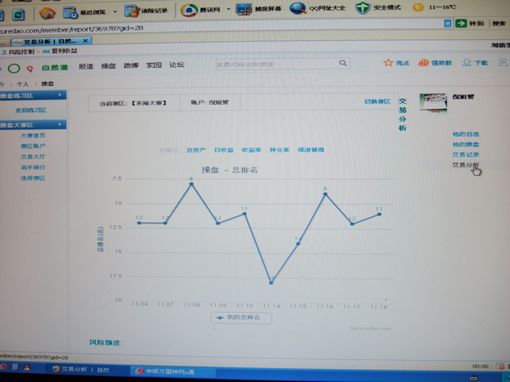Click the screen capture toolbar icon
The height and width of the screenshot is (382, 510).
click(244, 9)
